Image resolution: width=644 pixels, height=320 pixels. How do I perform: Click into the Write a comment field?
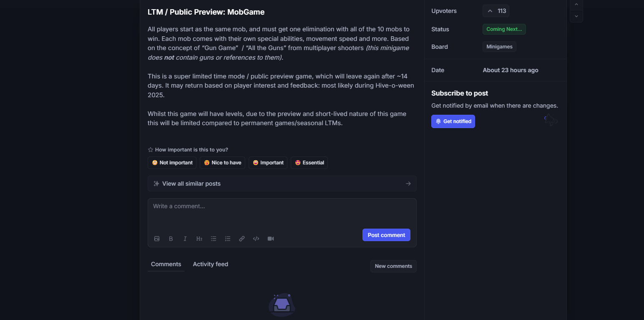click(282, 213)
